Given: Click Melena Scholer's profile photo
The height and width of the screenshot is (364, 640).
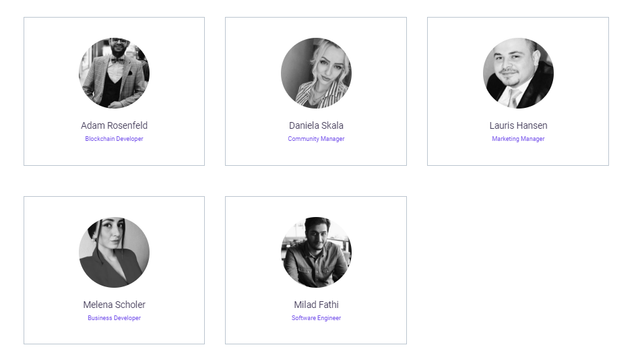Looking at the screenshot, I should [x=114, y=252].
